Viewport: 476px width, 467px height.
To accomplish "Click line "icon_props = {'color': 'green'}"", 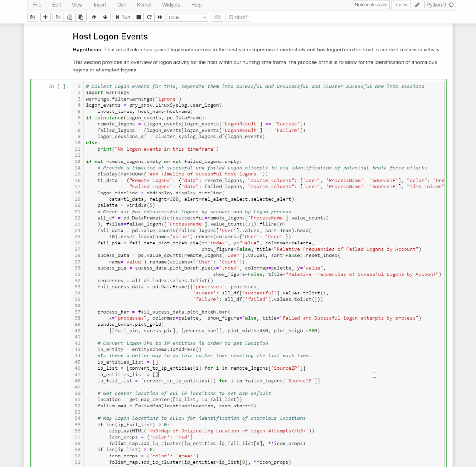I will (154, 456).
